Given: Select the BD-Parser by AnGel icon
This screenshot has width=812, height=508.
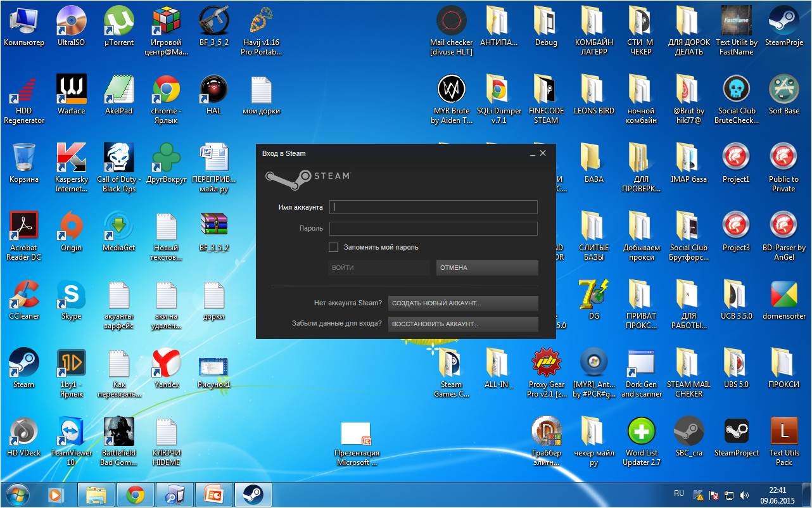Looking at the screenshot, I should (784, 236).
